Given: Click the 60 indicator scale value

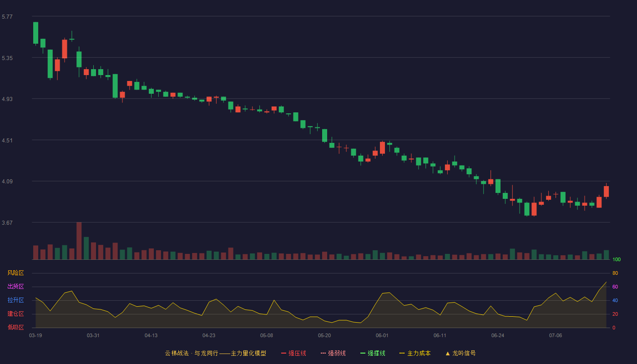Looking at the screenshot, I should pyautogui.click(x=615, y=287).
